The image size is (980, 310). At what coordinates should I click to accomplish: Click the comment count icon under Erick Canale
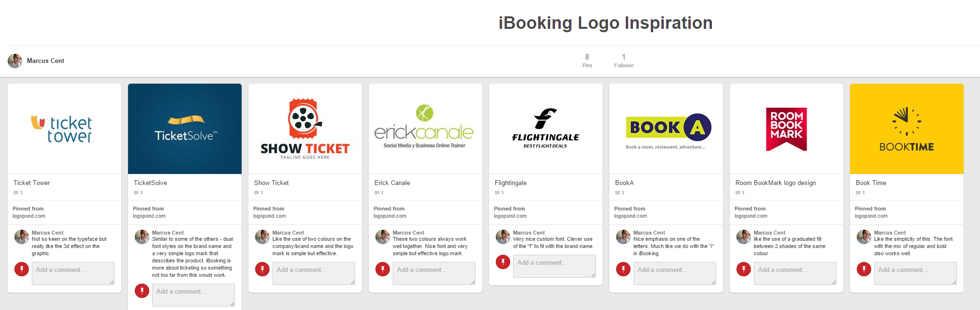[x=377, y=193]
